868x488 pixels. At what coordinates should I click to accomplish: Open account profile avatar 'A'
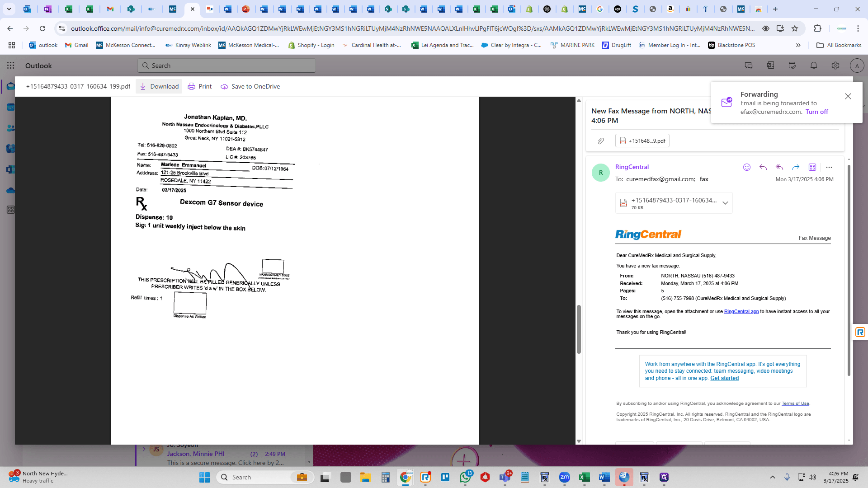857,66
